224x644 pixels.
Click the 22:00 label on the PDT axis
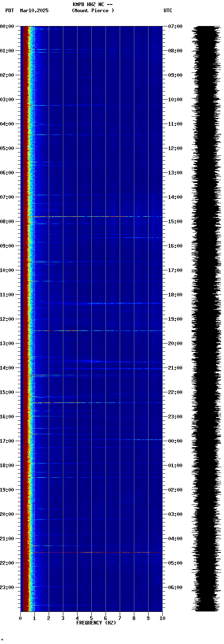pos(7,563)
